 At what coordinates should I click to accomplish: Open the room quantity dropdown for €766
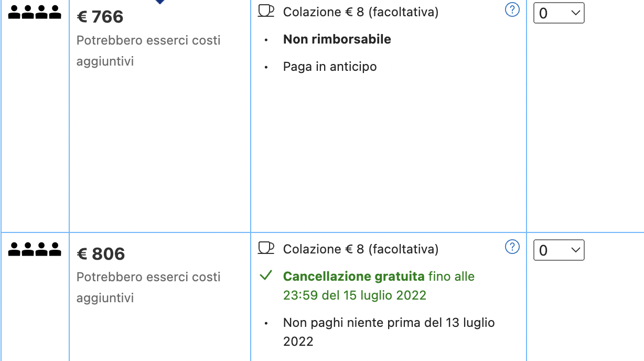559,14
